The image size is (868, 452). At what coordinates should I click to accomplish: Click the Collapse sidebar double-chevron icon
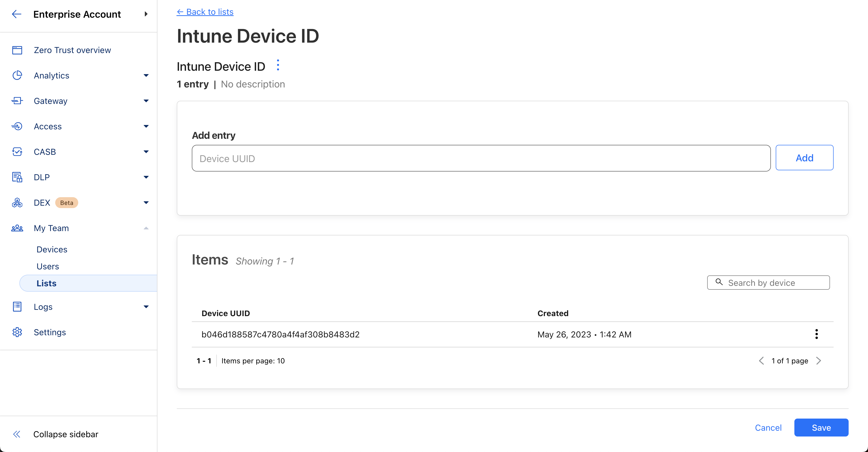(16, 434)
